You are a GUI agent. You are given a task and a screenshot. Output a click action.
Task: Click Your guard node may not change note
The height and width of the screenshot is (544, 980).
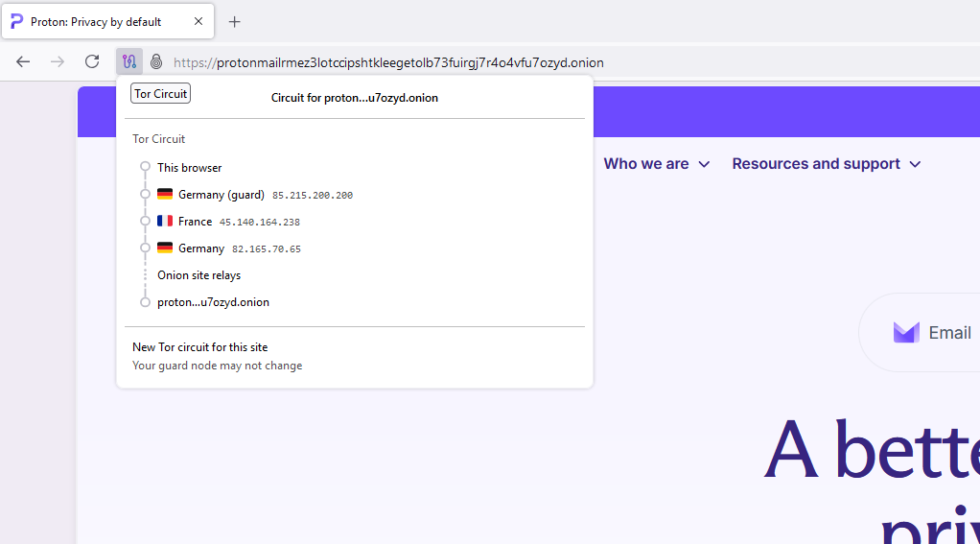(217, 366)
